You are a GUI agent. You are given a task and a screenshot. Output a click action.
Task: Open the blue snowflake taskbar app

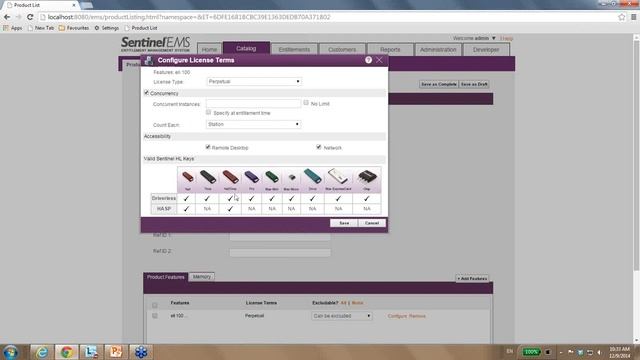pyautogui.click(x=141, y=352)
